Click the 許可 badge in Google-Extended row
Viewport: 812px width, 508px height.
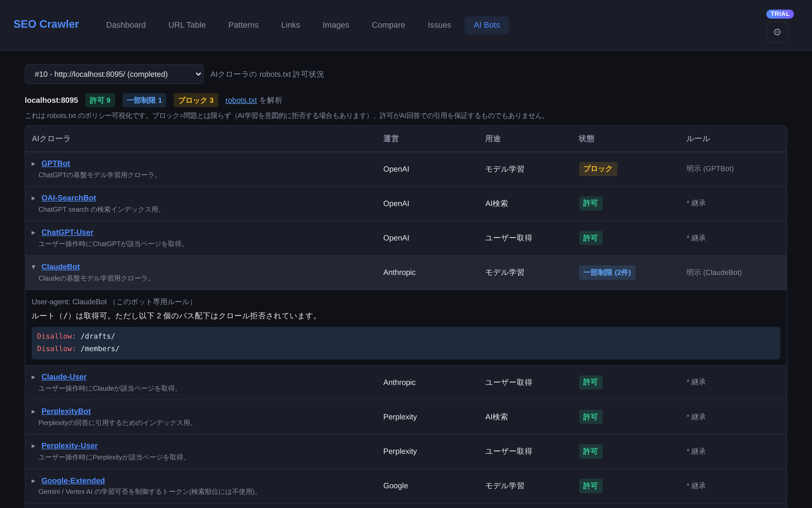591,486
